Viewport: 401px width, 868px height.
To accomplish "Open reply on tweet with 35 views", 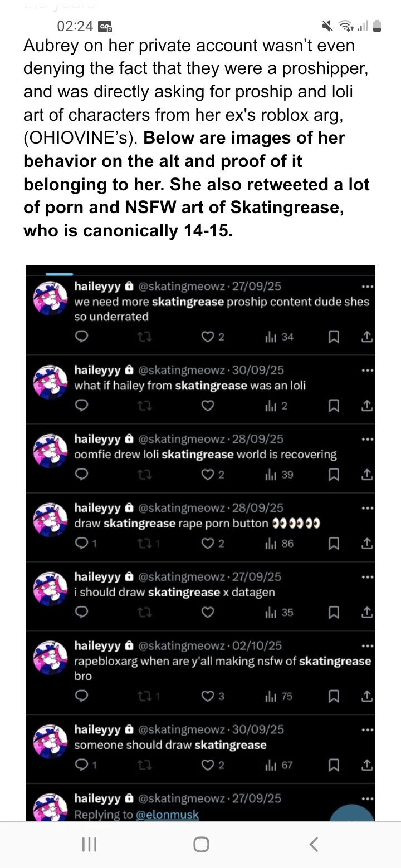I will click(82, 613).
